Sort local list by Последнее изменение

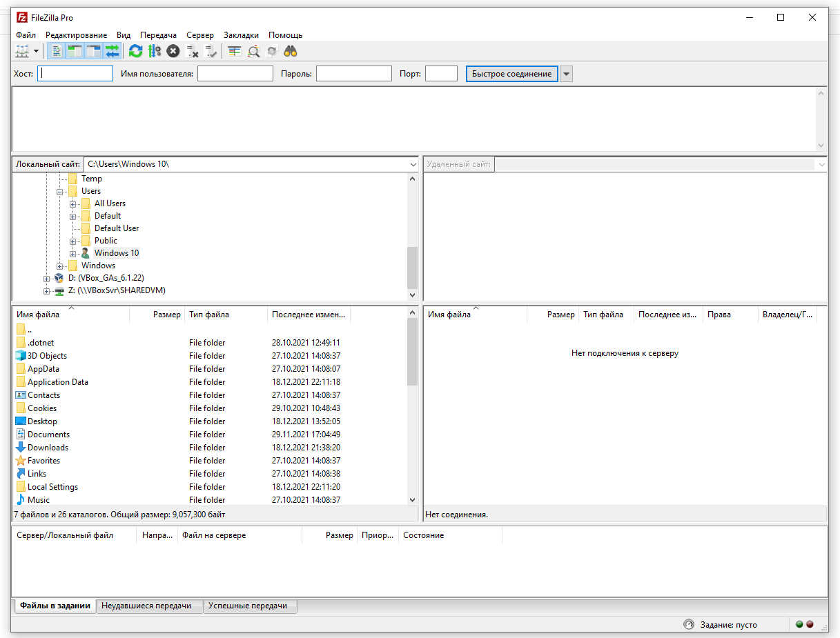click(309, 315)
